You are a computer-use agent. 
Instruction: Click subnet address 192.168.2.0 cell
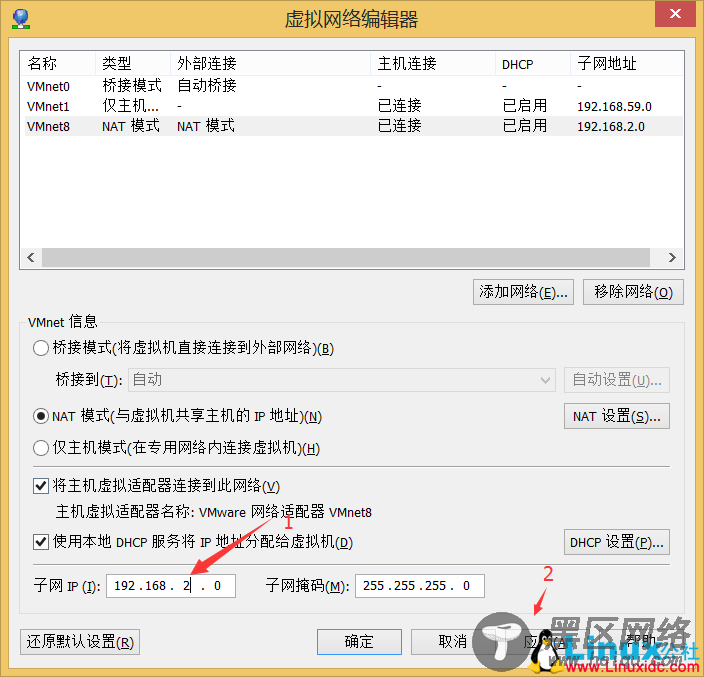tap(611, 127)
